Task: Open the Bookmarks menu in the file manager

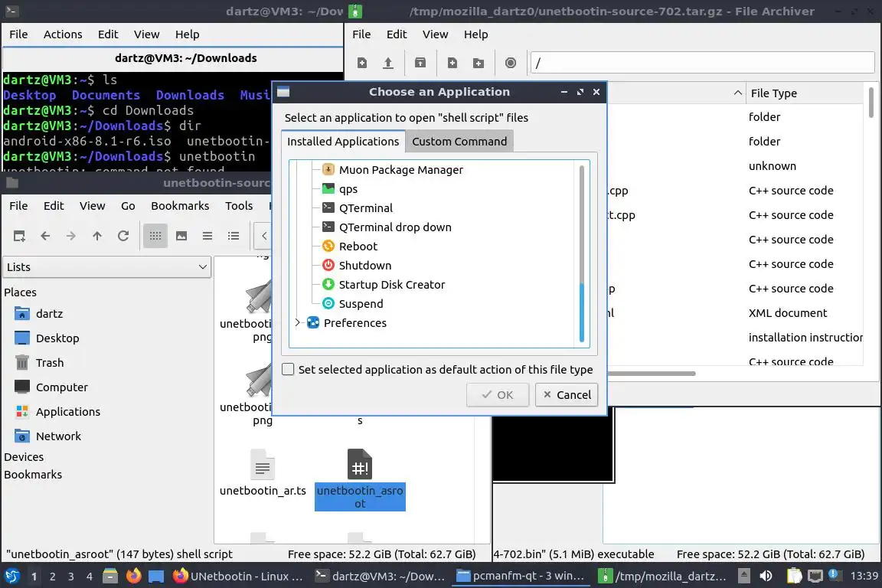Action: click(x=180, y=206)
